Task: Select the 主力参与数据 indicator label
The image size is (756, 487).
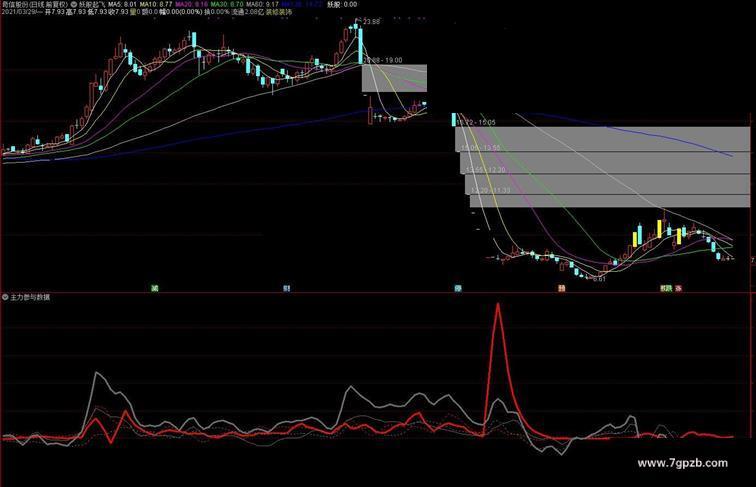Action: 30,297
